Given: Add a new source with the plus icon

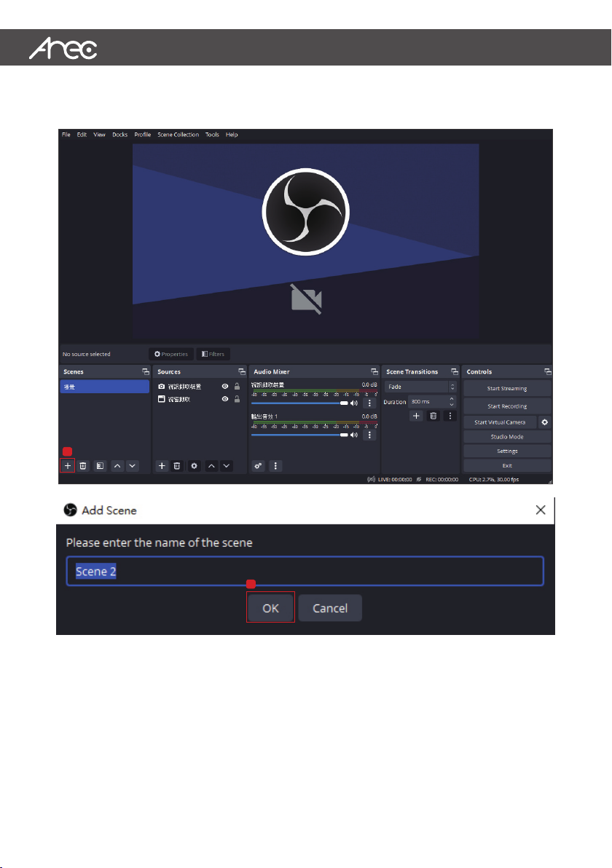Looking at the screenshot, I should point(162,466).
